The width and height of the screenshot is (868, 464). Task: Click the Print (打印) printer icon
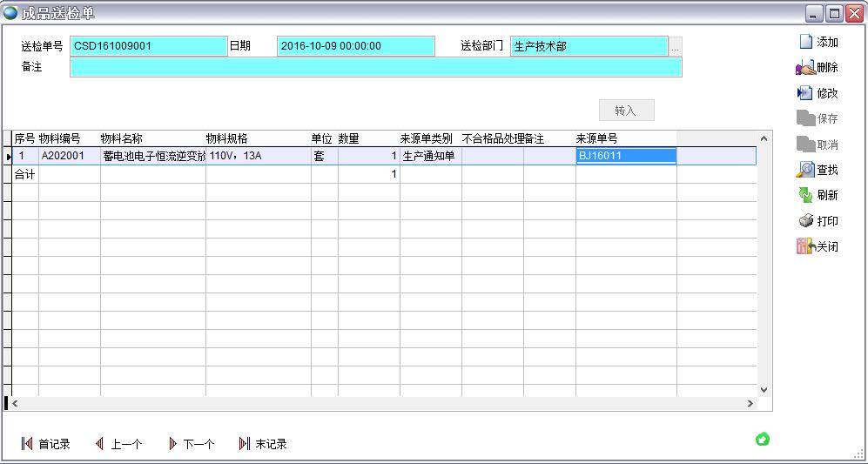(x=805, y=221)
